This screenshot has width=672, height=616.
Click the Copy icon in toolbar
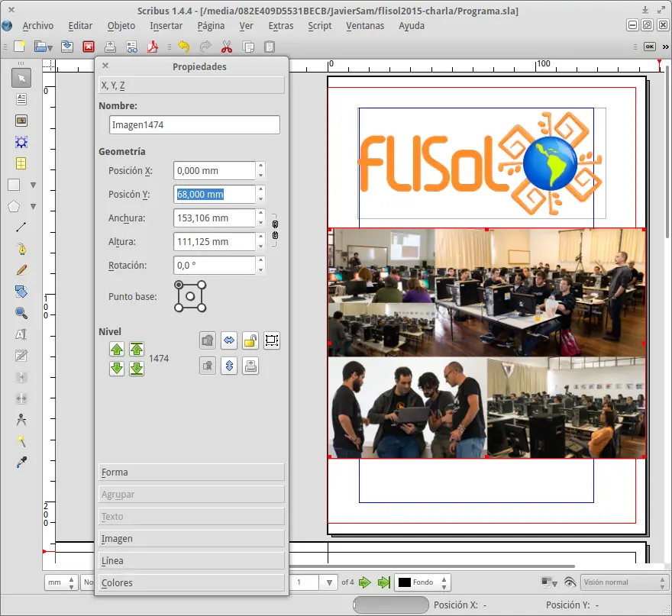pos(248,47)
